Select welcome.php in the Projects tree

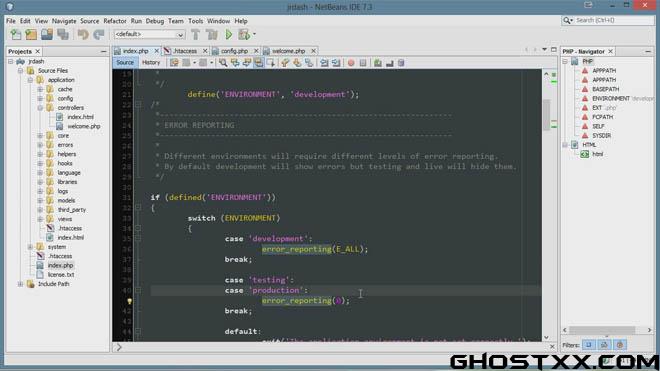point(83,126)
